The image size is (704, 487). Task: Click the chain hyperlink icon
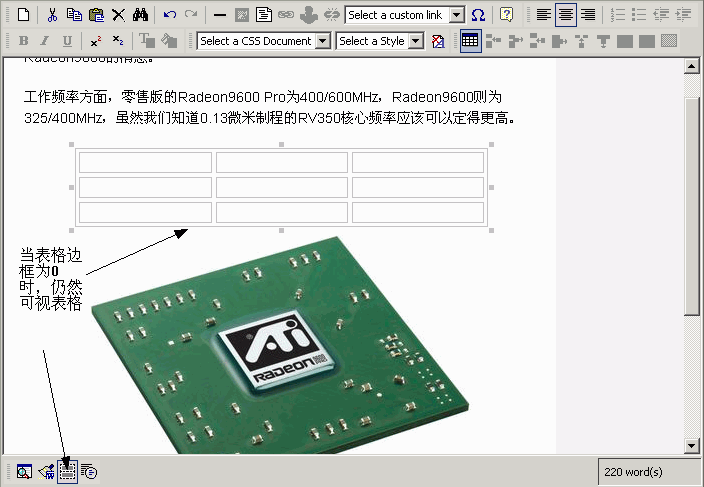(x=286, y=15)
